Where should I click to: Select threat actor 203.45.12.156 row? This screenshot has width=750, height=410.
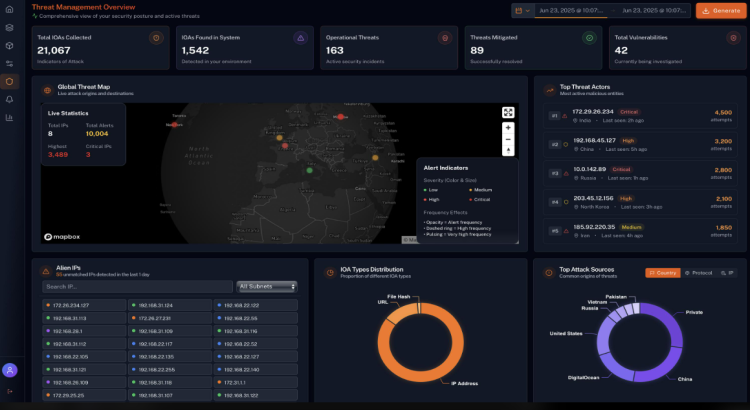click(640, 202)
